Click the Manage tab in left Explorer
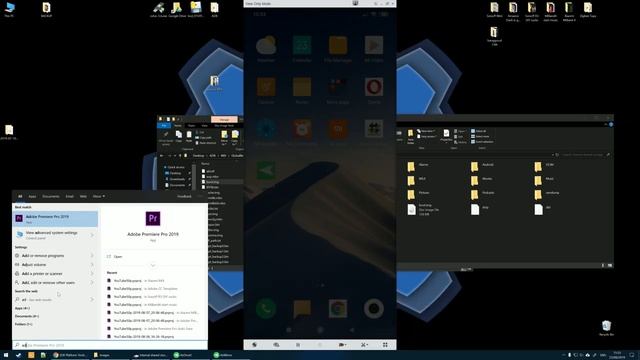Screen dimensions: 640x360 point(224,120)
